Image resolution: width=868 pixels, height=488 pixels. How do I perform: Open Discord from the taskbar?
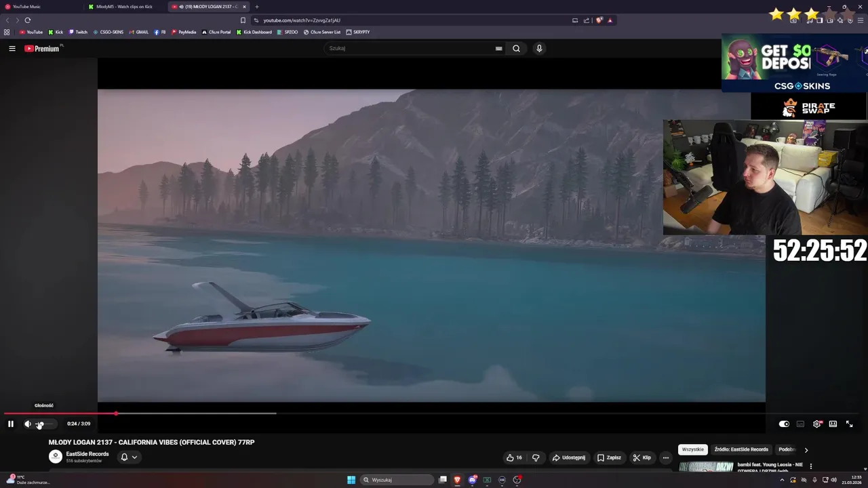click(472, 480)
